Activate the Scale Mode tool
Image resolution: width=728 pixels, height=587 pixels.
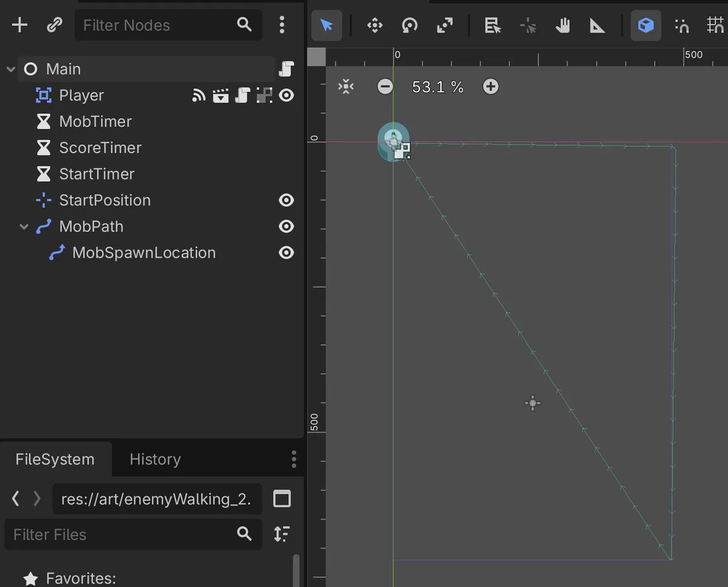pyautogui.click(x=445, y=25)
